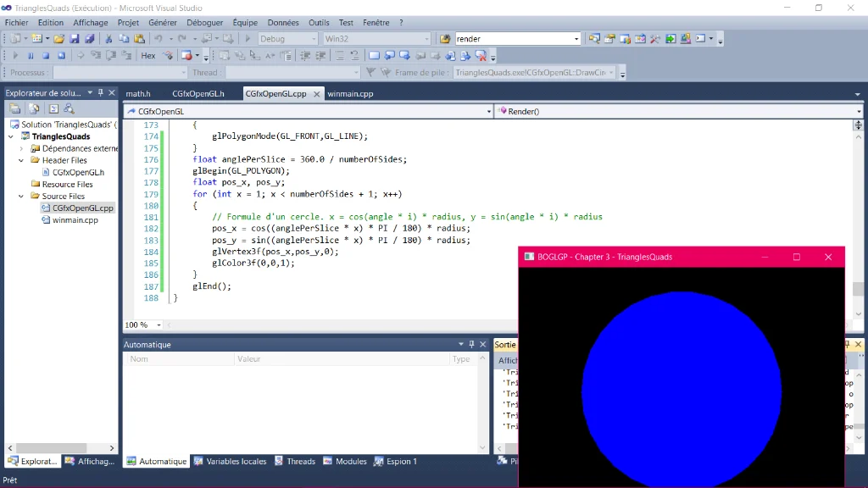Collapse the Header Files folder
This screenshot has height=488, width=868.
pyautogui.click(x=21, y=160)
